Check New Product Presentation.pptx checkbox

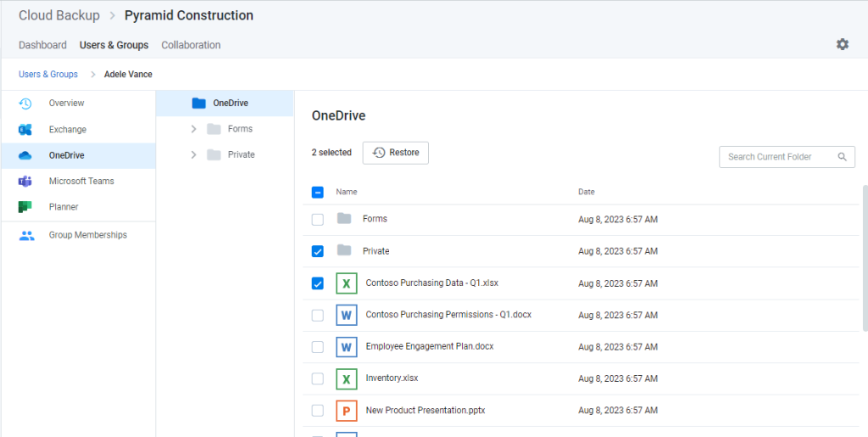318,411
